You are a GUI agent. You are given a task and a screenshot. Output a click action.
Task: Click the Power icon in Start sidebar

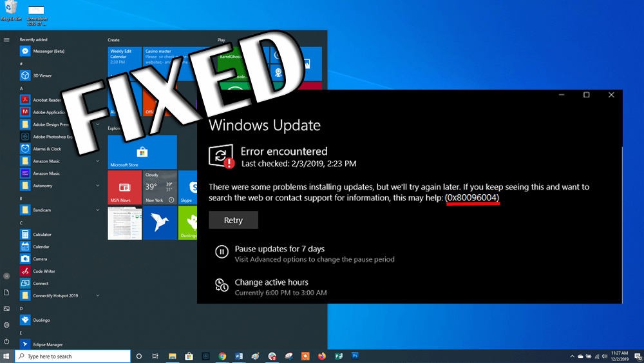pos(6,341)
